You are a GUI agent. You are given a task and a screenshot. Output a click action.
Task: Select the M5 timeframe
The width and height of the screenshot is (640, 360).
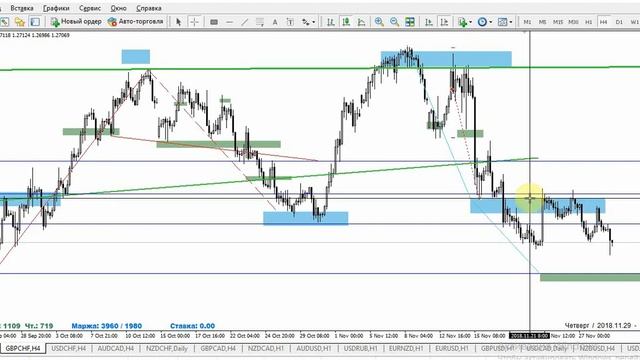[x=542, y=22]
